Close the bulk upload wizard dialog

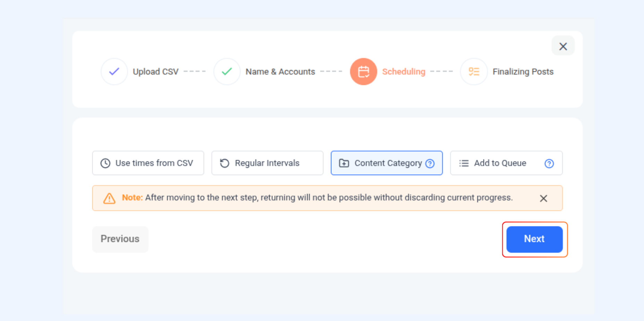[x=563, y=46]
